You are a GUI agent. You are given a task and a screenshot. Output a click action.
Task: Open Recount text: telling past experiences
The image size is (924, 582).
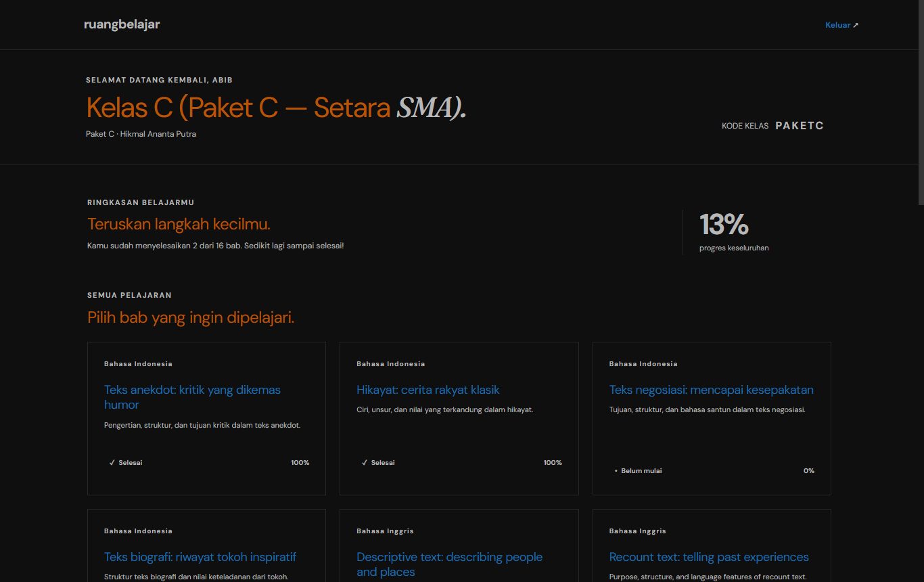click(709, 557)
